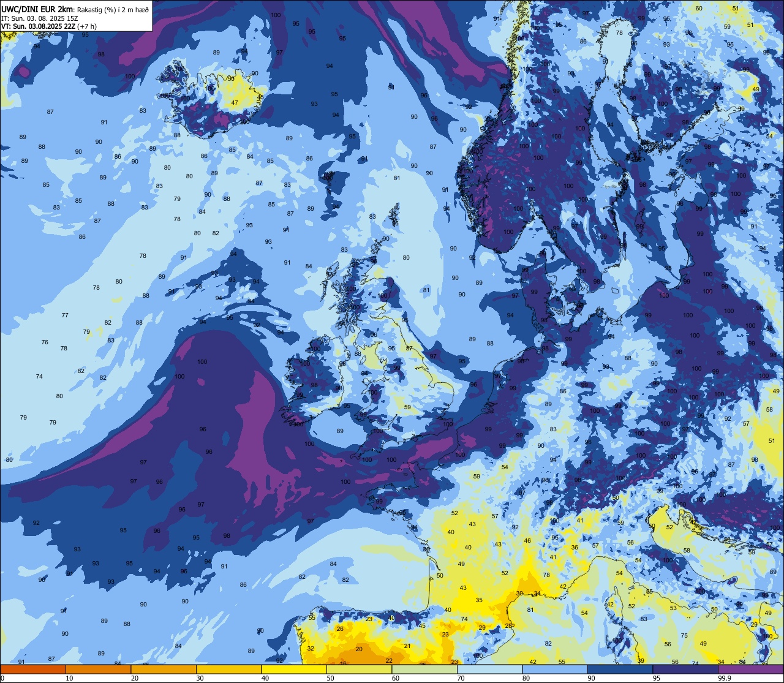784x683 pixels.
Task: Click the '50' tick label on the color legend
Action: [331, 678]
